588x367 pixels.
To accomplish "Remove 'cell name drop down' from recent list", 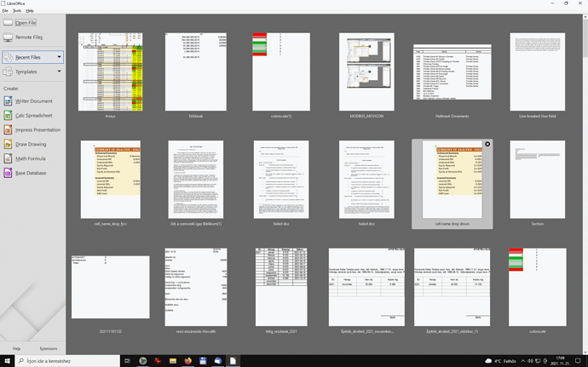I will tap(487, 144).
